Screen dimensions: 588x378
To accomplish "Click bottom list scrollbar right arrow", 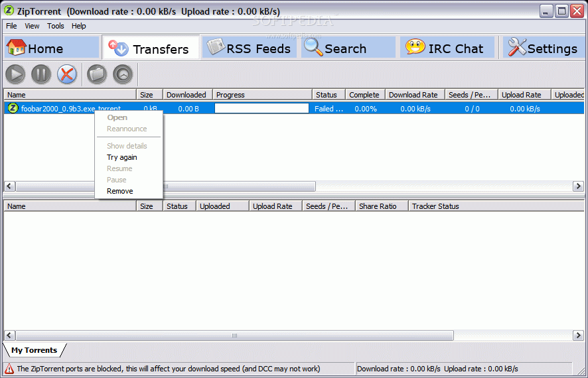I will (579, 336).
